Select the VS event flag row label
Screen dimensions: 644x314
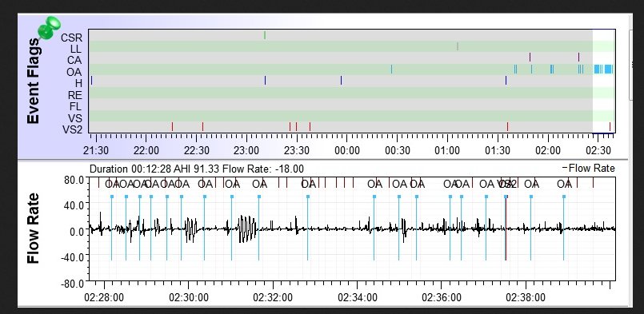tap(74, 118)
